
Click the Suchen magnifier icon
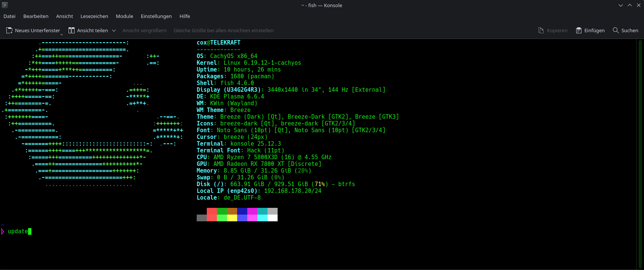(616, 30)
